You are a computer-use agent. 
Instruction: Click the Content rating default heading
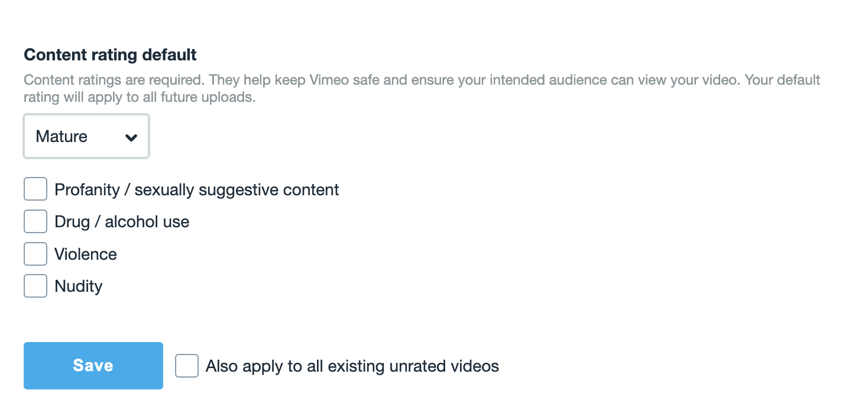pyautogui.click(x=110, y=55)
